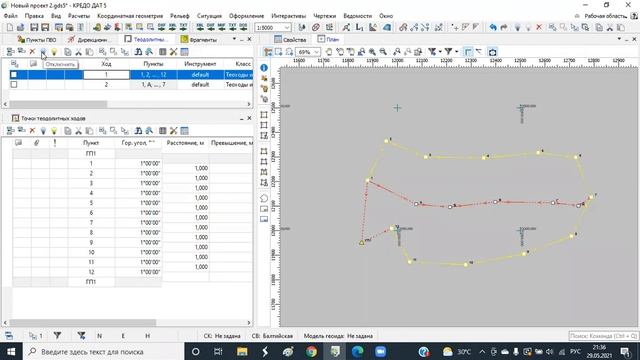The height and width of the screenshot is (360, 640).
Task: Click the find binoculars icon in upper traverse toolbar
Action: [138, 52]
